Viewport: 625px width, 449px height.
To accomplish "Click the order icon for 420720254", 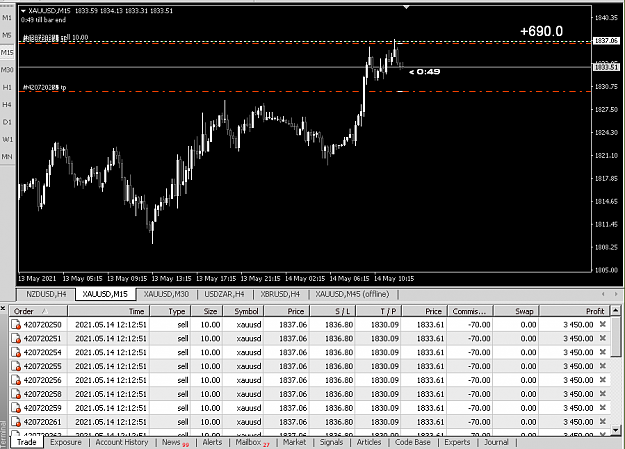I will 16,353.
